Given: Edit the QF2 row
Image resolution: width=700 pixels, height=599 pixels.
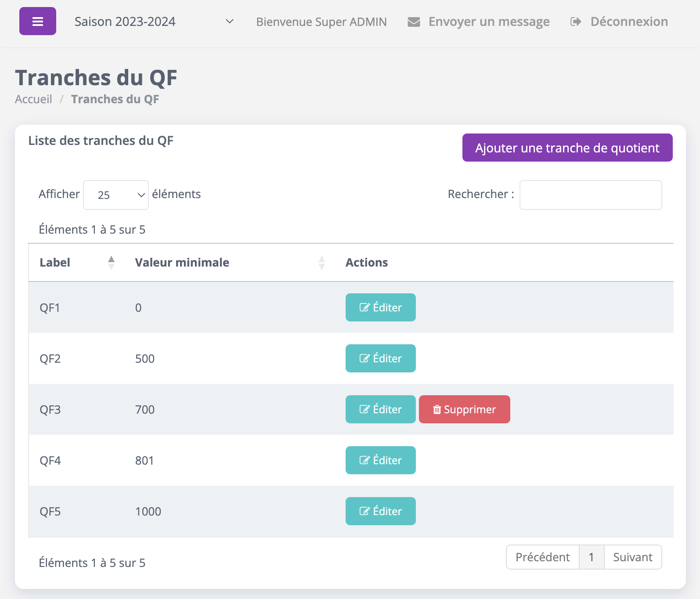Looking at the screenshot, I should click(380, 358).
